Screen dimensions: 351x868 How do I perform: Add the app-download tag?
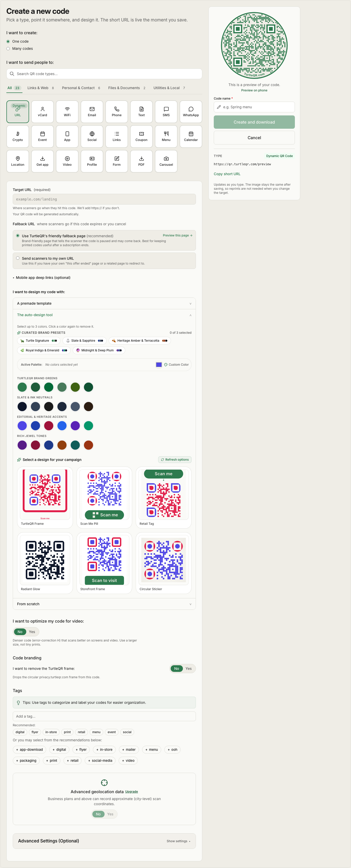[x=30, y=750]
